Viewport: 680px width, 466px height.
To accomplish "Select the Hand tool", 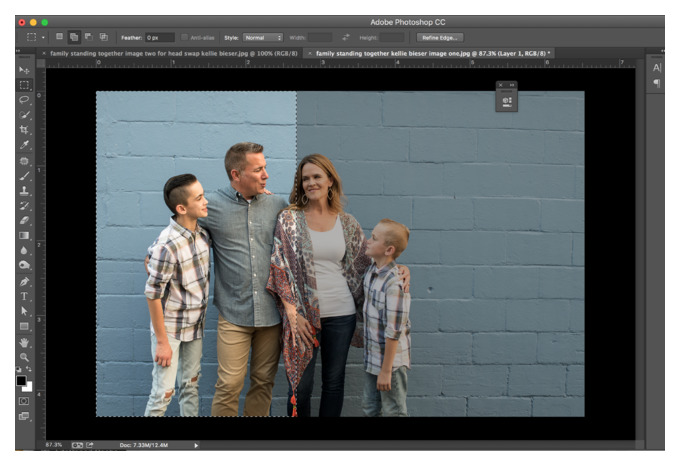I will [x=24, y=342].
